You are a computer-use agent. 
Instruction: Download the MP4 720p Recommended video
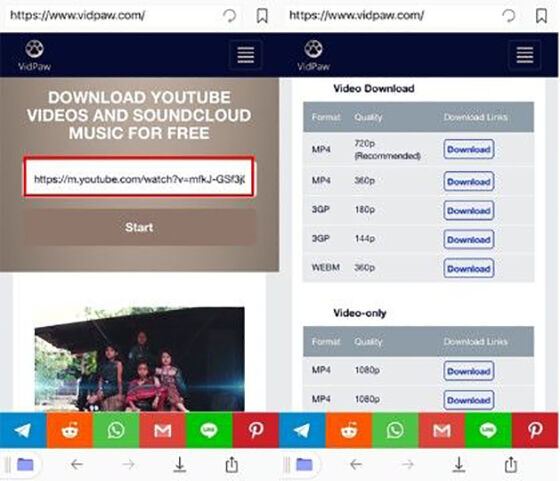click(469, 149)
